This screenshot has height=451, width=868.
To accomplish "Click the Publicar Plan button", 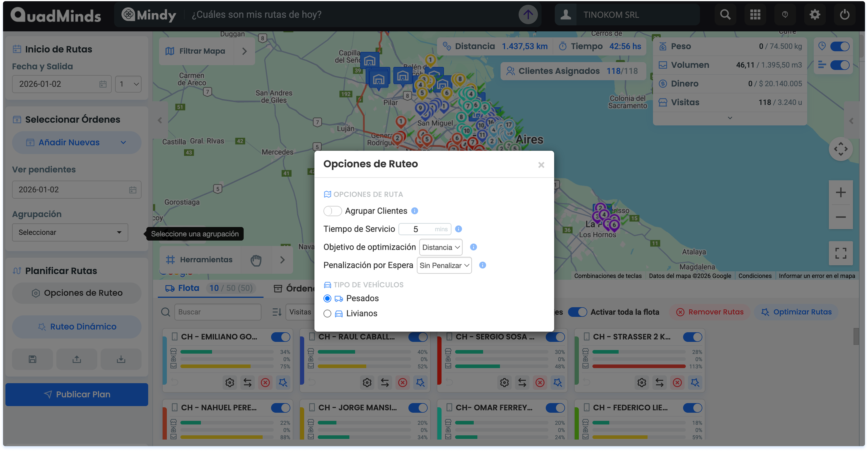I will coord(76,394).
